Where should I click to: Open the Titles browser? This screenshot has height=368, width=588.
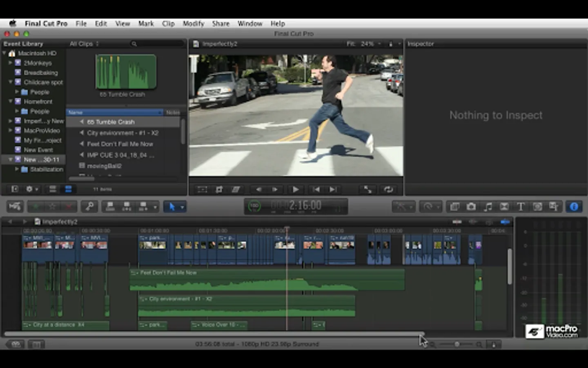tap(521, 207)
